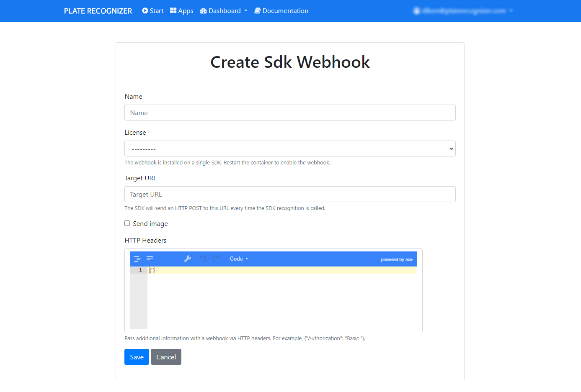Click line 1 of the HTTP Headers editor
The image size is (581, 392).
click(281, 270)
